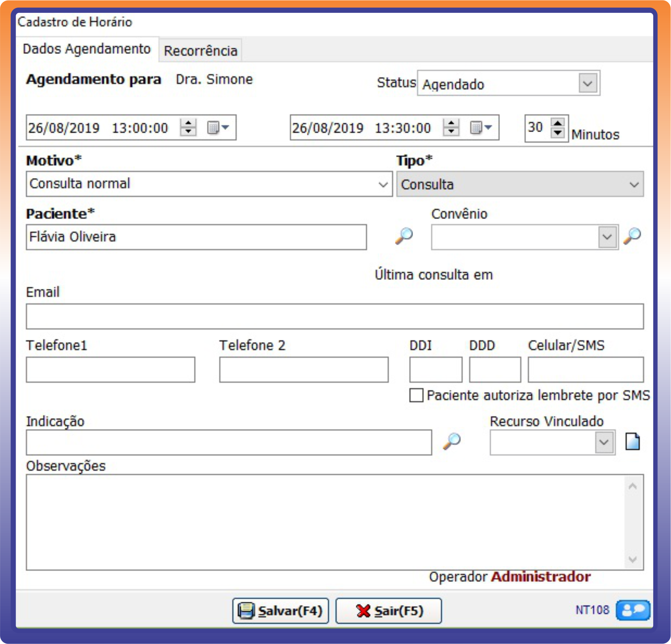This screenshot has width=671, height=644.
Task: Expand the Status dropdown
Action: point(587,83)
